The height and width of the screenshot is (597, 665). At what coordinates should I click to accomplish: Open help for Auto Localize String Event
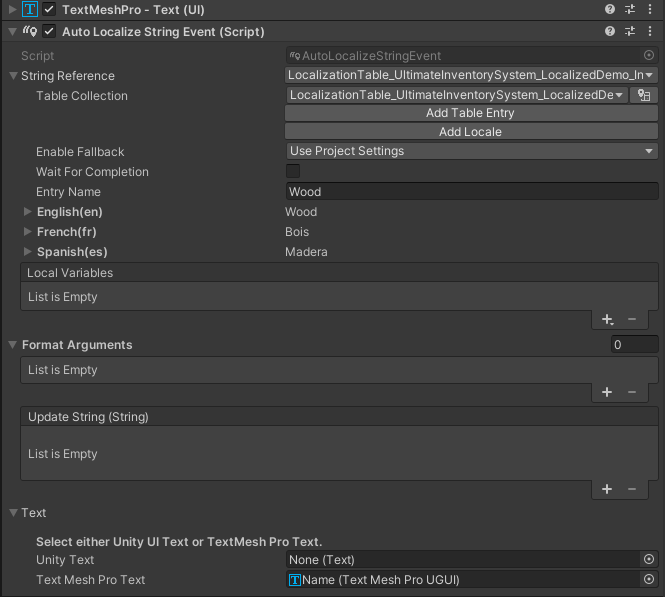[610, 31]
